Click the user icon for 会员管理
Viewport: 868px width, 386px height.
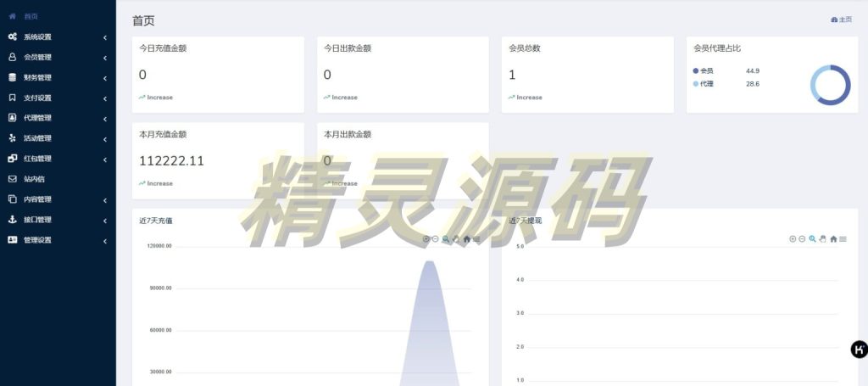pos(12,57)
